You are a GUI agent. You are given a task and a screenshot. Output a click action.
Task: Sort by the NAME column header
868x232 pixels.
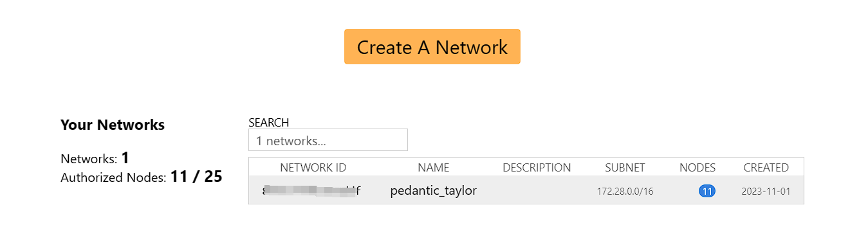click(433, 168)
